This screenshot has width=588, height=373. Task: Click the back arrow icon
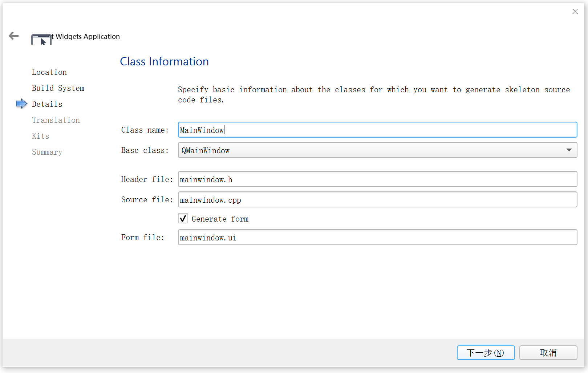click(x=13, y=36)
